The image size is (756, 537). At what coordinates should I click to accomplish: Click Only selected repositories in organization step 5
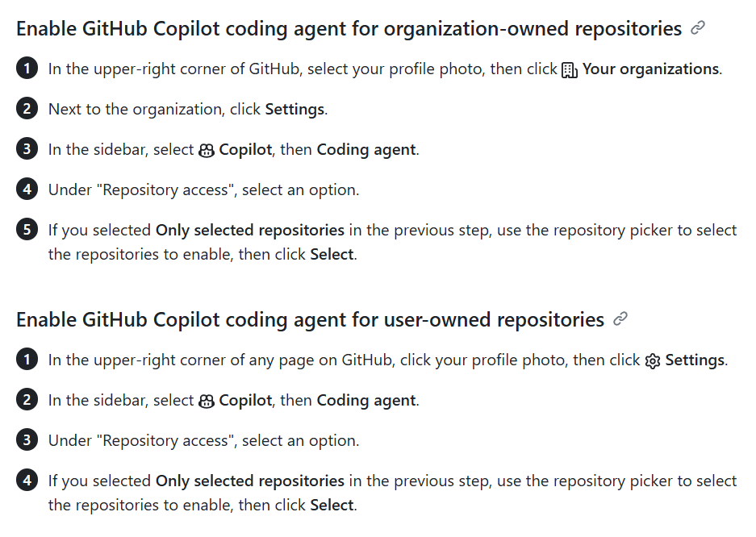(x=250, y=231)
